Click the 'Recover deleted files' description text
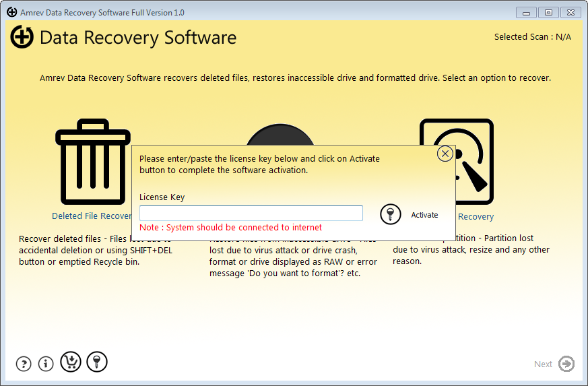 point(96,250)
